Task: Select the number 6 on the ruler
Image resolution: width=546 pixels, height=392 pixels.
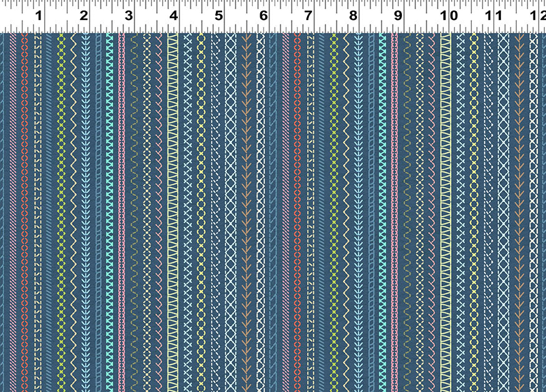Action: click(263, 15)
